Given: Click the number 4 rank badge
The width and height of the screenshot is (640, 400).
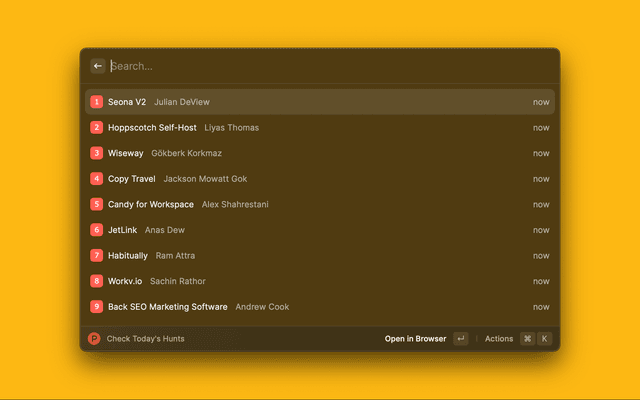Looking at the screenshot, I should [x=96, y=179].
